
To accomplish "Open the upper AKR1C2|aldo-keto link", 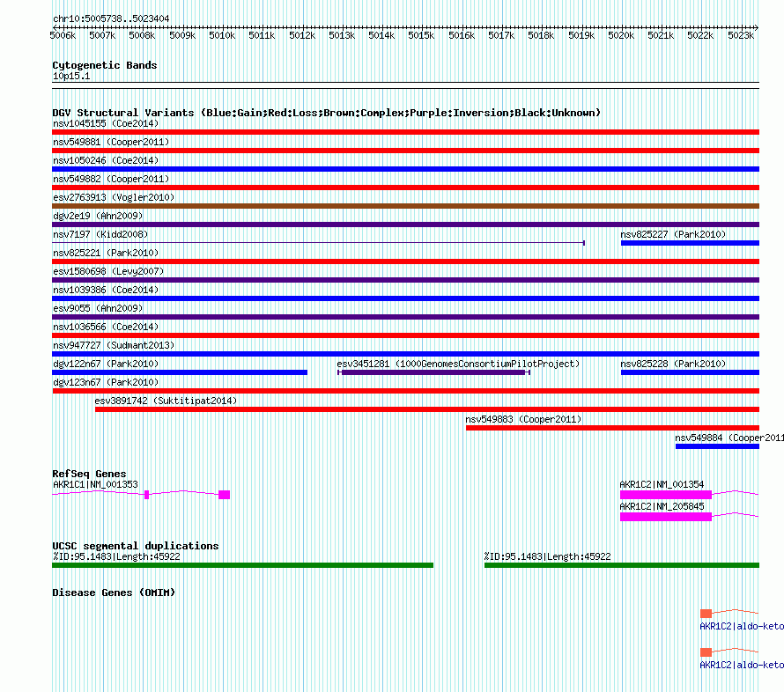I will 742,626.
